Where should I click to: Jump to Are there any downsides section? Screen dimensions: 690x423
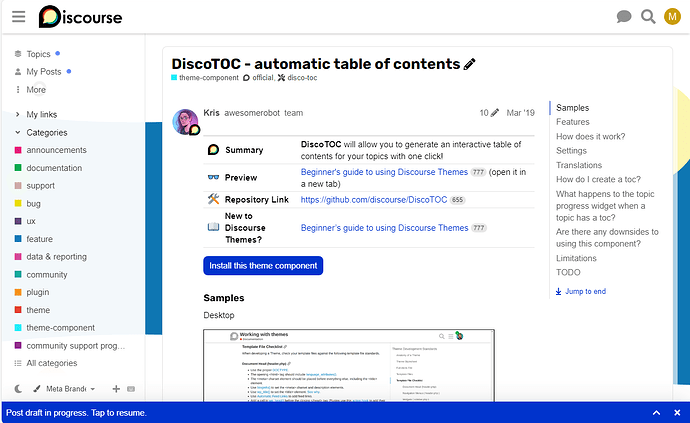(607, 238)
